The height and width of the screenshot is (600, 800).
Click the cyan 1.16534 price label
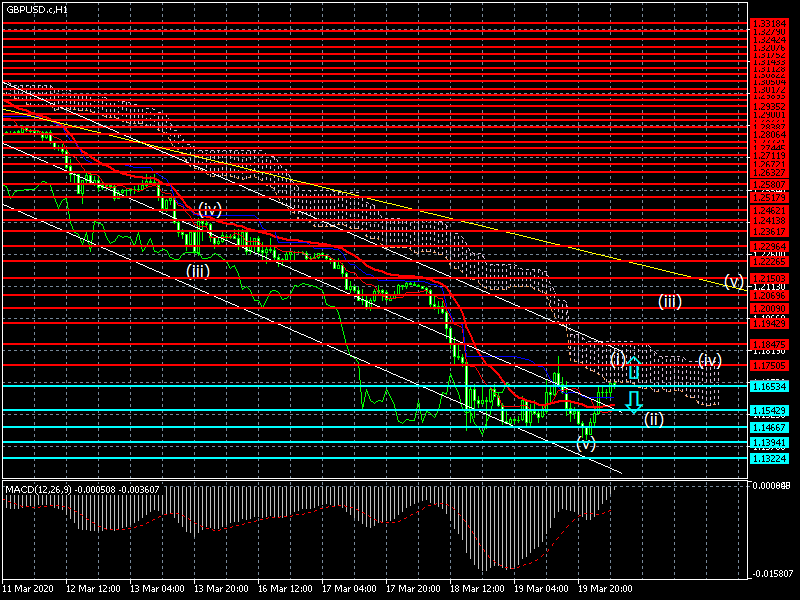(x=770, y=386)
